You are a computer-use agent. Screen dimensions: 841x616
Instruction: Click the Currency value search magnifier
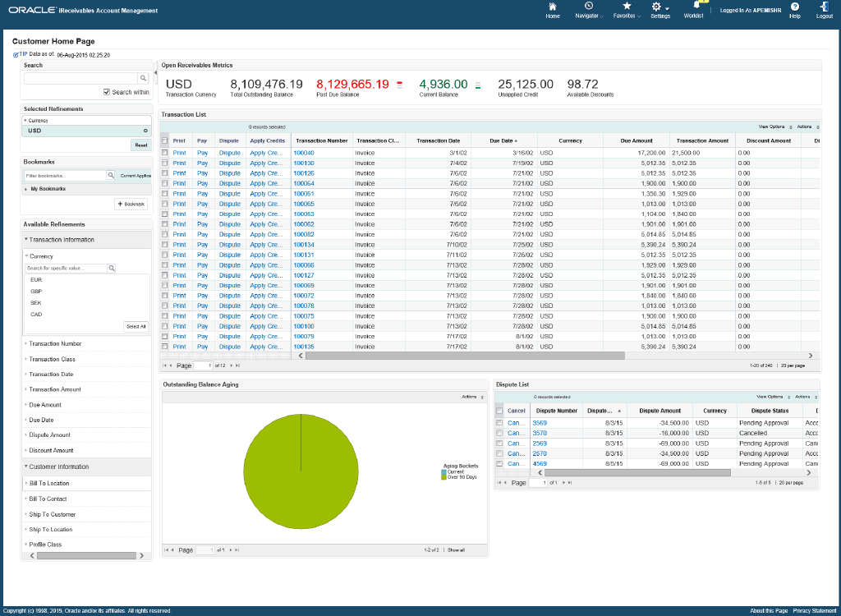[112, 269]
